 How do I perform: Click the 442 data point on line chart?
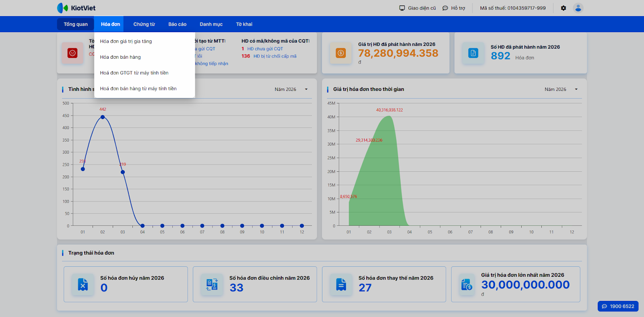click(103, 117)
